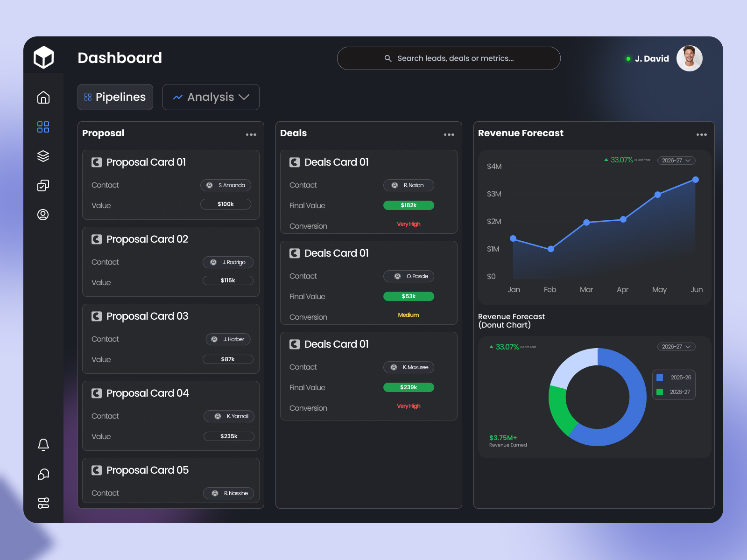Viewport: 747px width, 560px height.
Task: Click the "Medium" conversion text
Action: point(409,315)
